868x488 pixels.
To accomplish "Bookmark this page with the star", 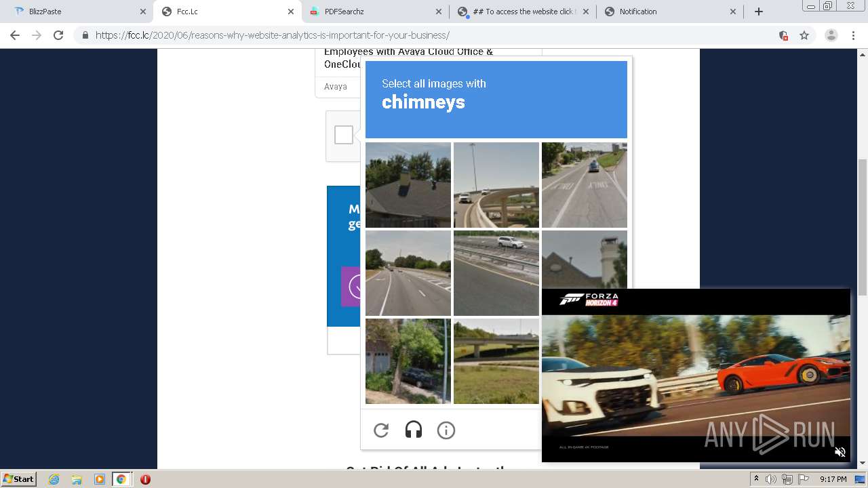I will click(804, 35).
